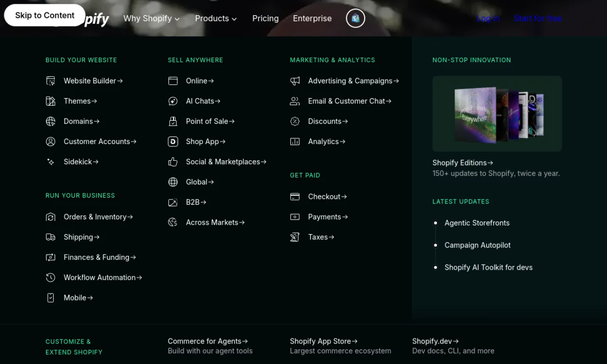This screenshot has width=607, height=364.
Task: Click the Start for free button
Action: (538, 18)
